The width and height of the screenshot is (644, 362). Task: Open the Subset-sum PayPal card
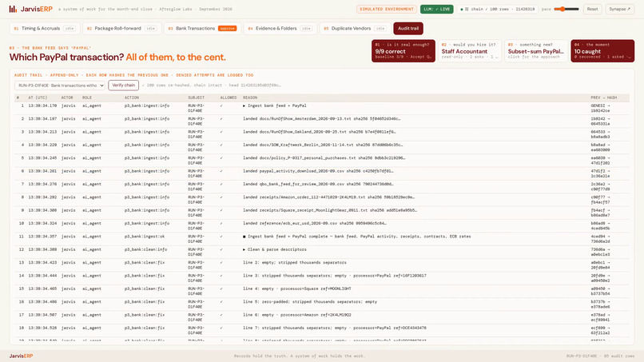tap(536, 51)
